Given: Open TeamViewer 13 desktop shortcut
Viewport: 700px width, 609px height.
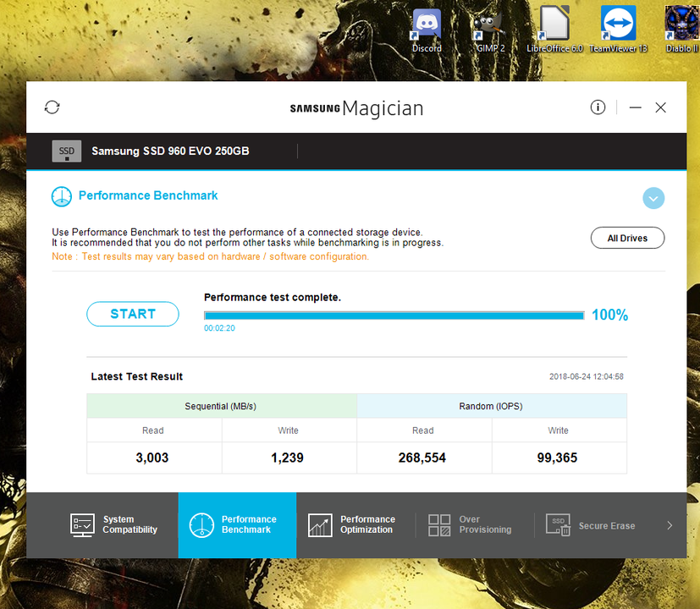Looking at the screenshot, I should tap(618, 30).
